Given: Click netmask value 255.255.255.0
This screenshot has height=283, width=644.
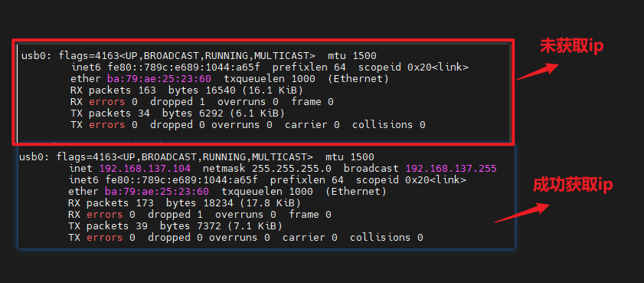Looking at the screenshot, I should pos(292,169).
